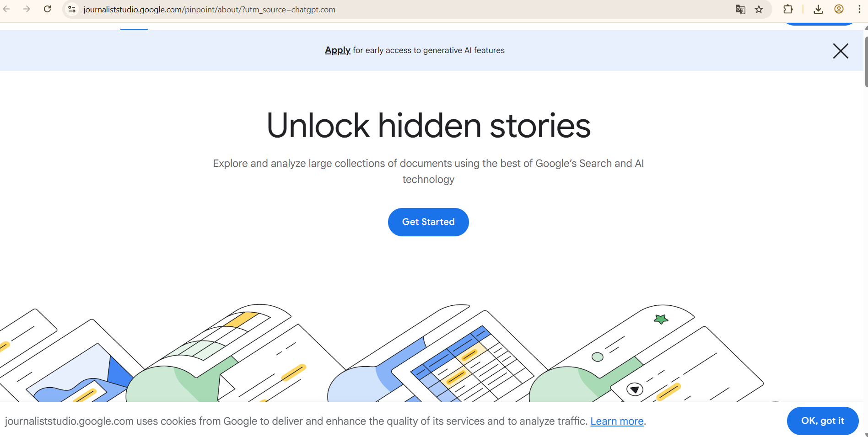Open the profile account icon
Viewport: 868px width, 437px height.
pyautogui.click(x=839, y=9)
